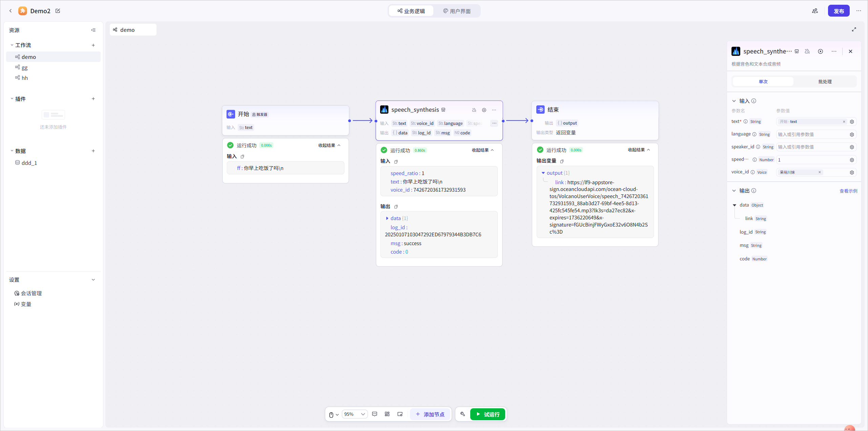Click the edit project name pencil icon
The width and height of the screenshot is (868, 431).
[x=58, y=11]
